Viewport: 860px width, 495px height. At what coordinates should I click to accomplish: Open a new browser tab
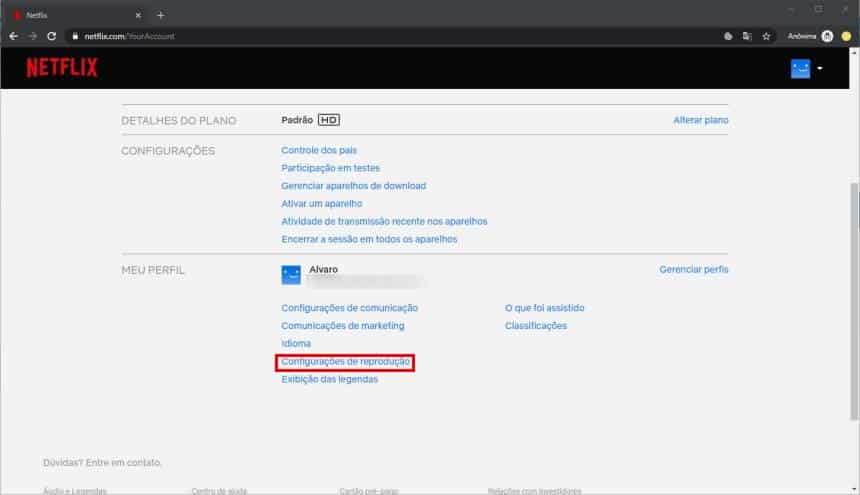pos(160,15)
